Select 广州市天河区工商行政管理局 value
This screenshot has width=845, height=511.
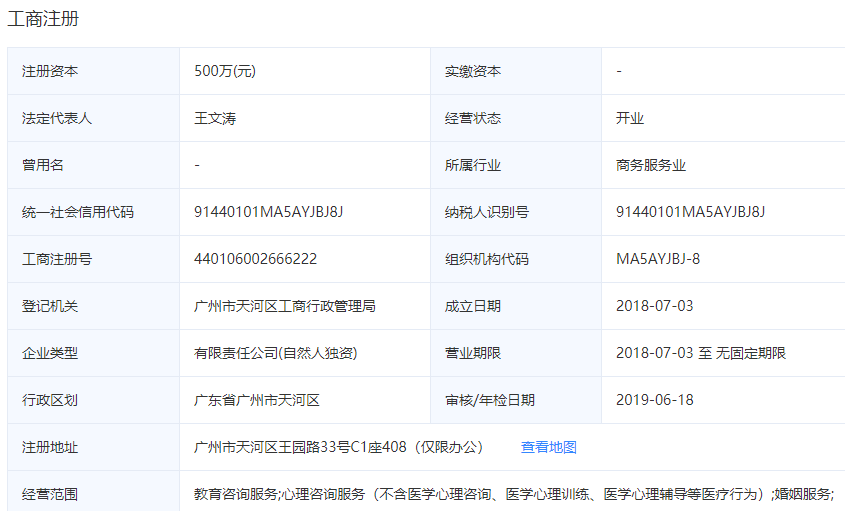(x=285, y=306)
